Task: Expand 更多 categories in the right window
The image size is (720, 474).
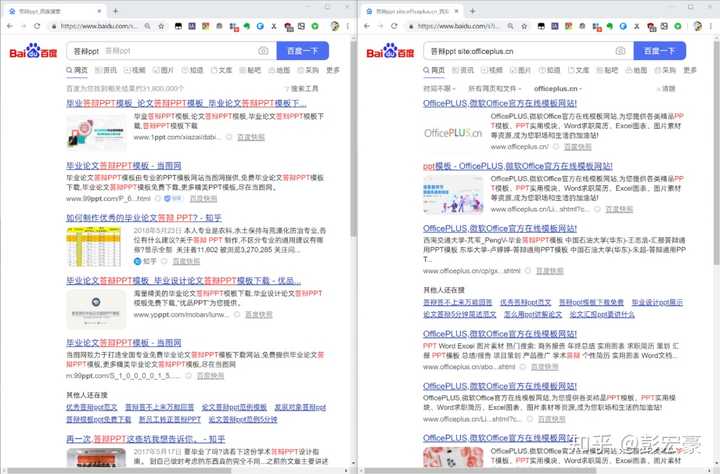Action: click(x=690, y=70)
